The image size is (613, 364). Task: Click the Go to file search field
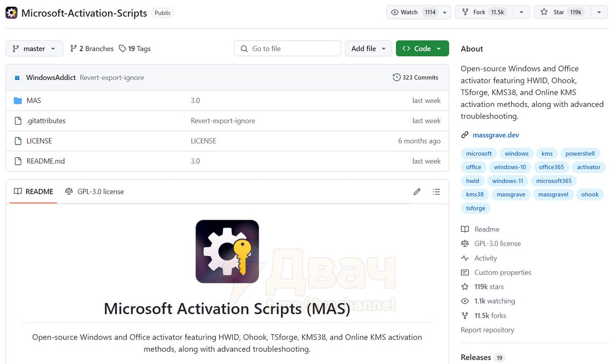[287, 48]
